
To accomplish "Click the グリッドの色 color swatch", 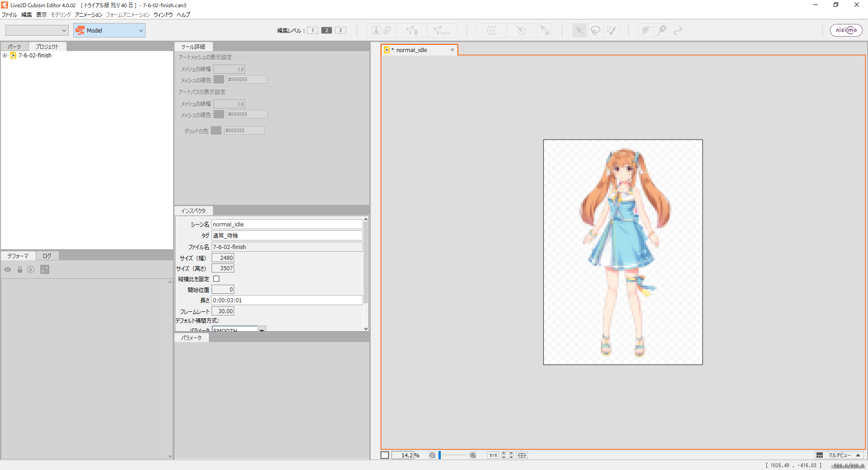I will tap(216, 131).
